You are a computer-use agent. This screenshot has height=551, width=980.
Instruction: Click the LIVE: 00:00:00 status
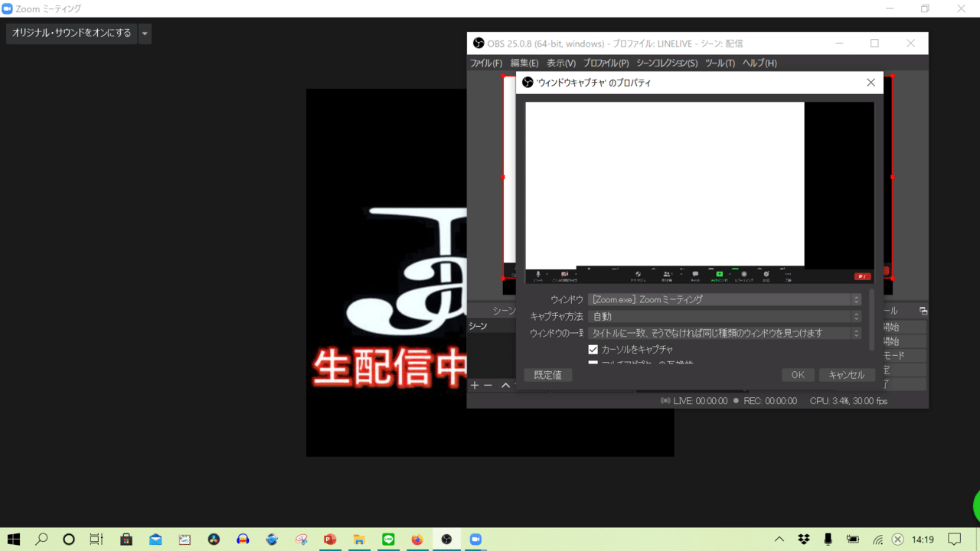(694, 401)
